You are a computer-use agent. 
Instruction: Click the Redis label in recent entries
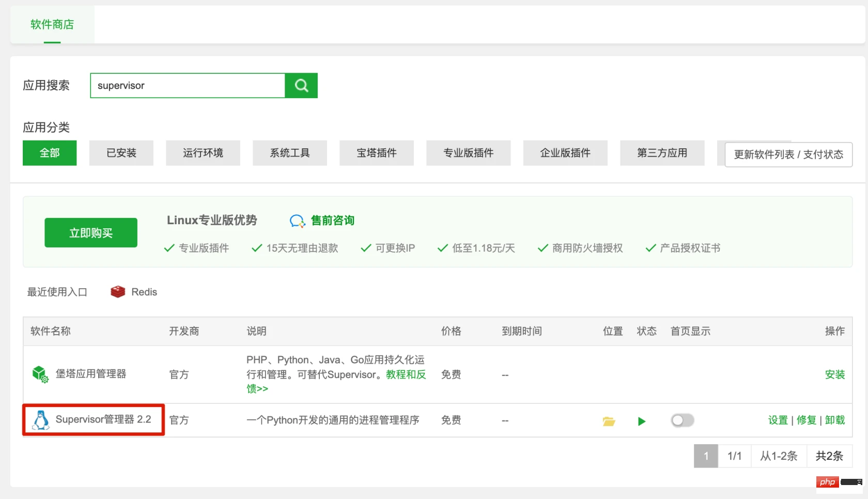tap(144, 292)
